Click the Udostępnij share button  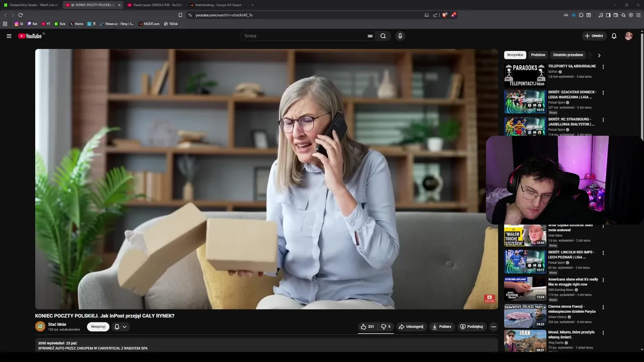click(411, 327)
